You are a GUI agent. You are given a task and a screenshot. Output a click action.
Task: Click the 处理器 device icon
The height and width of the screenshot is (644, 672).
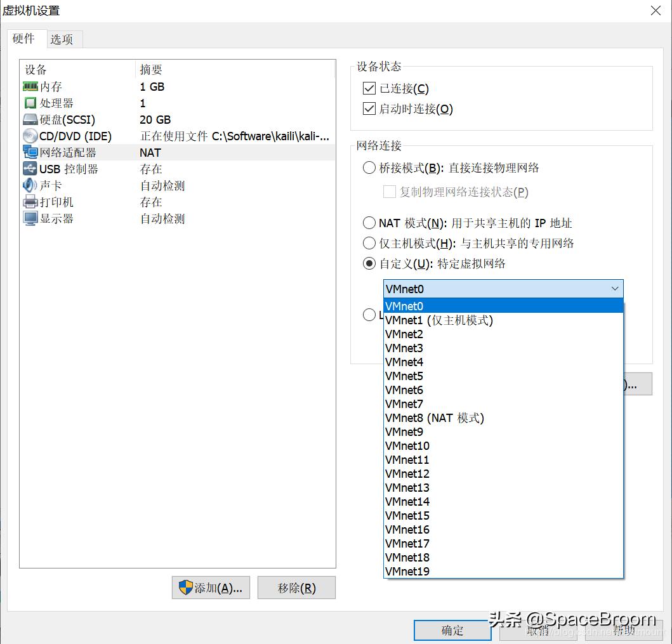(32, 103)
